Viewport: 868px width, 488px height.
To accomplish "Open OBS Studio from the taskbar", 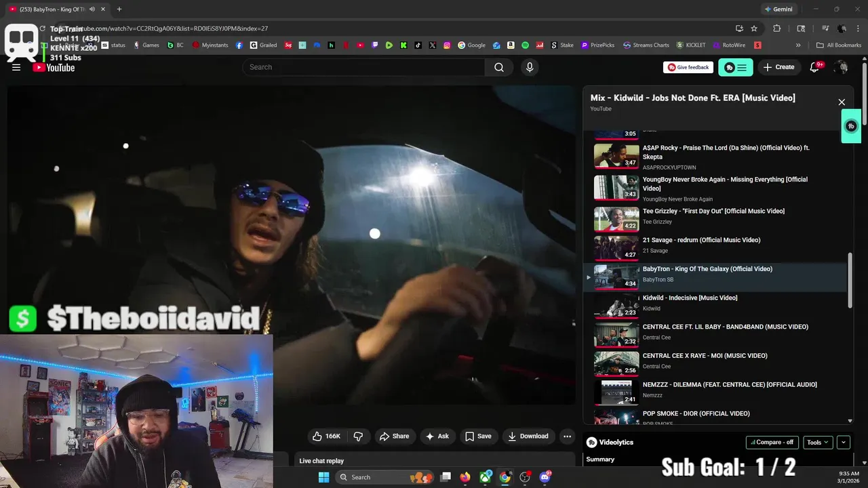I will pos(525,477).
